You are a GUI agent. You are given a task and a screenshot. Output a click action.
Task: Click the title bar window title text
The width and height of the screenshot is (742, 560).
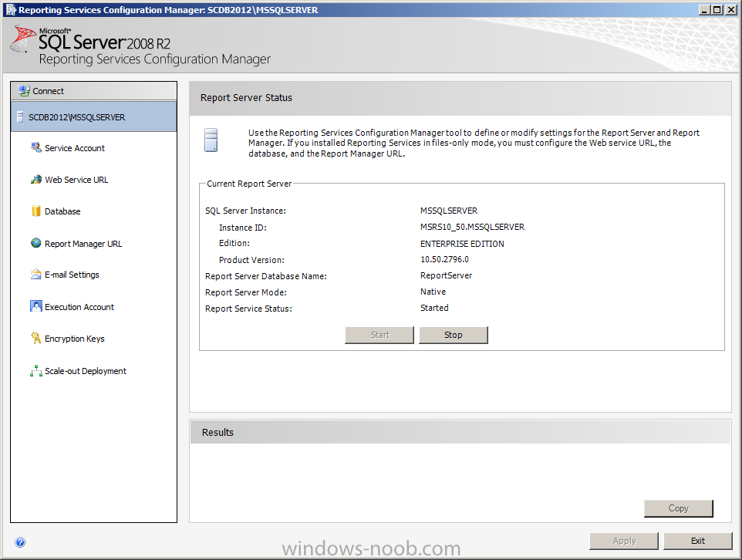click(168, 10)
